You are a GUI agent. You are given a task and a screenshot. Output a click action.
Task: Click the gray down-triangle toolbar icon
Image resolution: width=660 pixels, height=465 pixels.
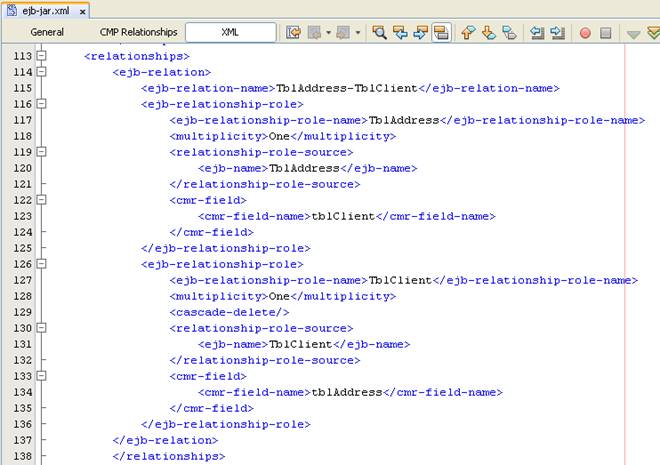pos(633,34)
